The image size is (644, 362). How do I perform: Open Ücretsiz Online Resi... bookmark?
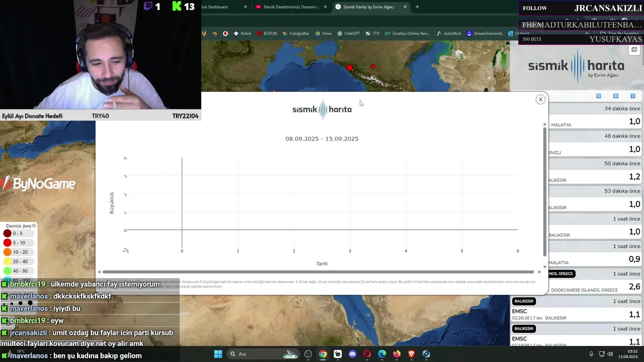click(x=408, y=34)
